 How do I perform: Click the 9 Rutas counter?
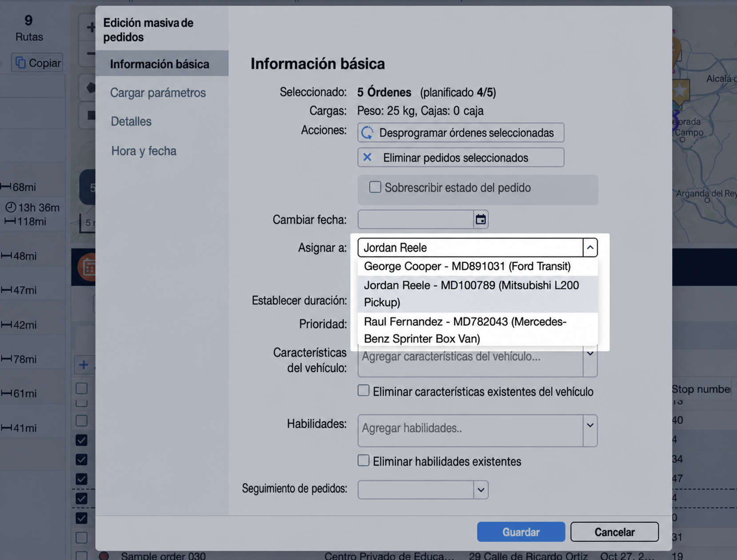(x=29, y=28)
